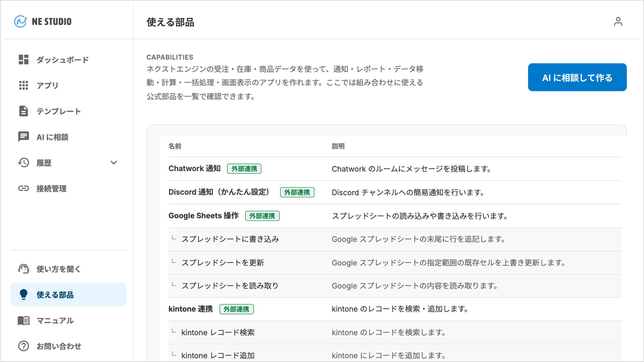Click the 接続管理 link chain icon
Viewport: 644px width, 362px height.
click(24, 188)
